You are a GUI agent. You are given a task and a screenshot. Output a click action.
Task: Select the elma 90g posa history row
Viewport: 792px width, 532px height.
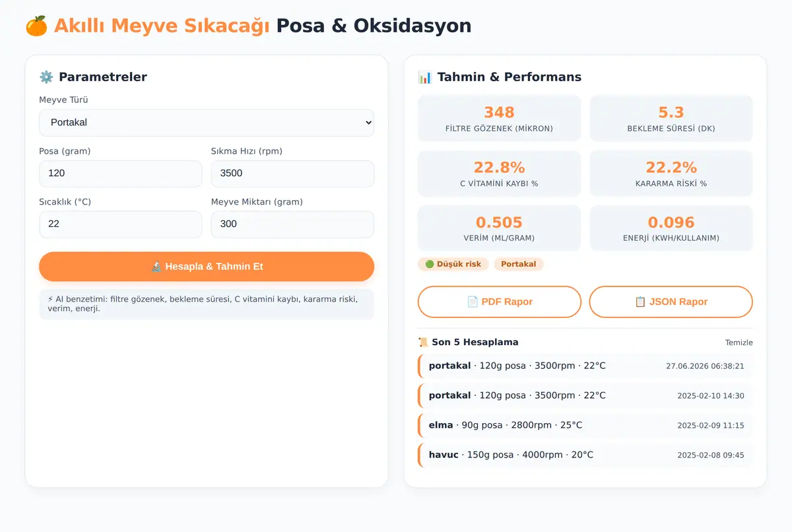(x=585, y=426)
